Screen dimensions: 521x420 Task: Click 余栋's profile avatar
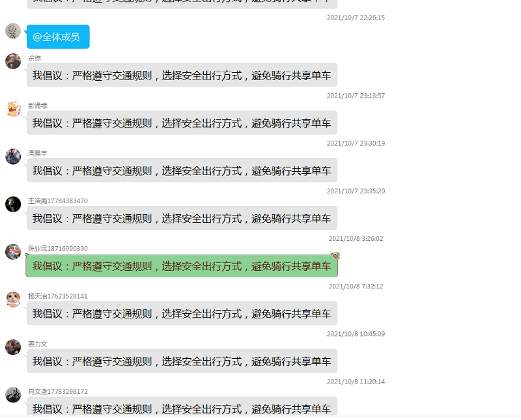click(13, 61)
